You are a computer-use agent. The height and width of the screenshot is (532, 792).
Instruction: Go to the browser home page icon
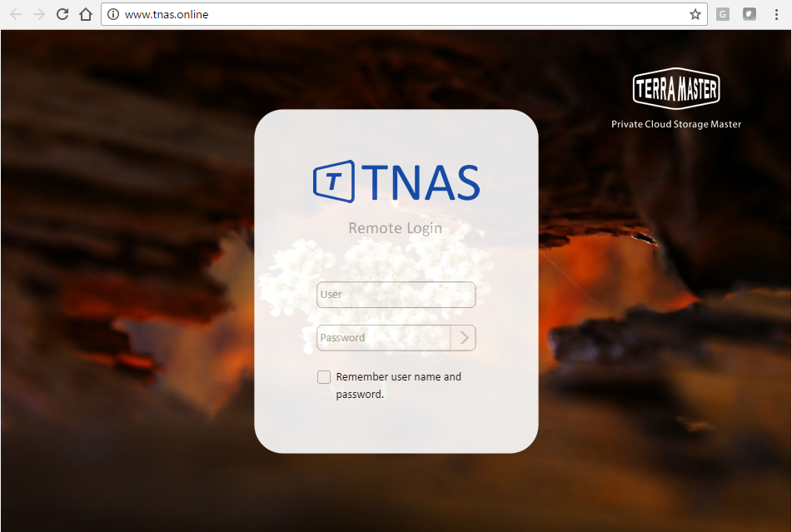[86, 14]
